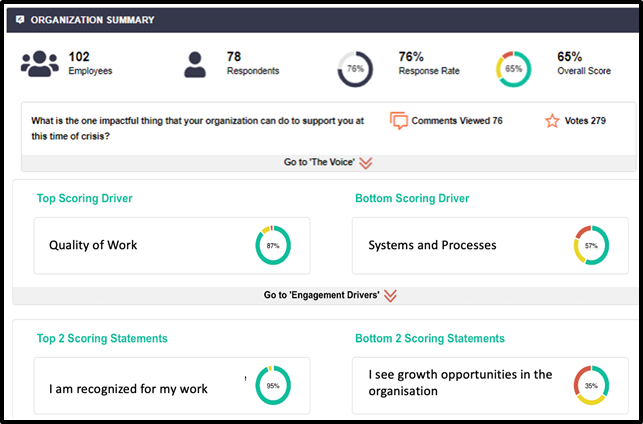Click the '102' employees count
This screenshot has height=424, width=643.
point(79,57)
